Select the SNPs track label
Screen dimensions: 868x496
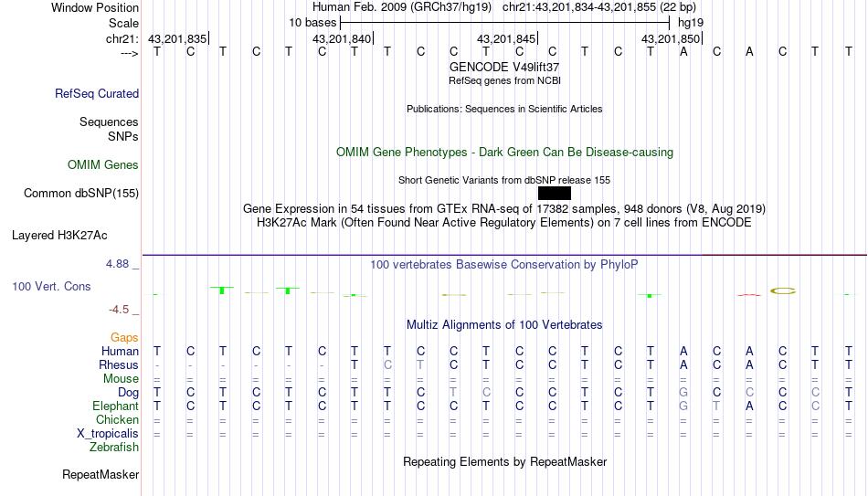(x=123, y=136)
